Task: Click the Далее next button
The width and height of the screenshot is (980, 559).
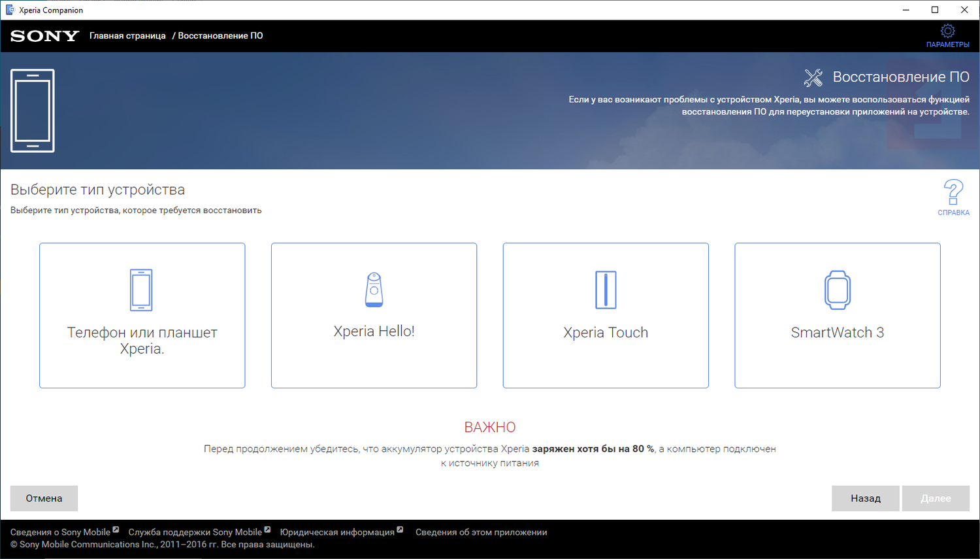Action: 936,498
